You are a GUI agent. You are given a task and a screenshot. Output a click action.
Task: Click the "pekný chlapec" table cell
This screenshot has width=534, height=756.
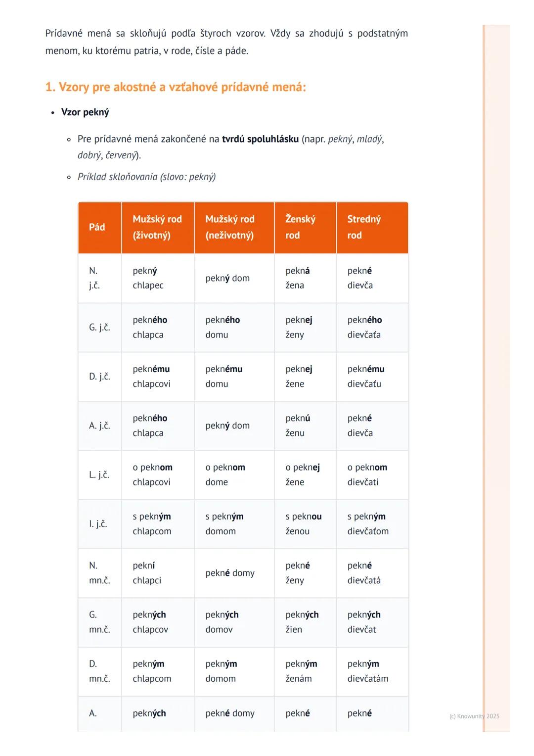148,278
